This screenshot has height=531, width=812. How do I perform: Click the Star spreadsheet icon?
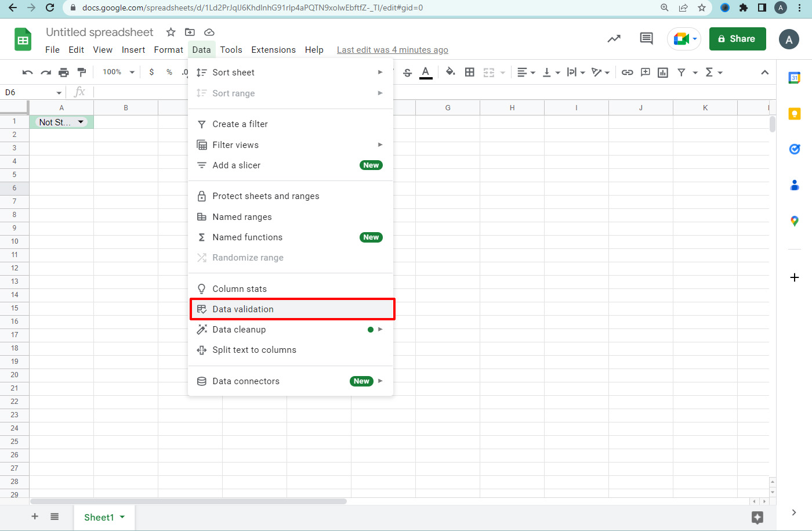tap(171, 32)
